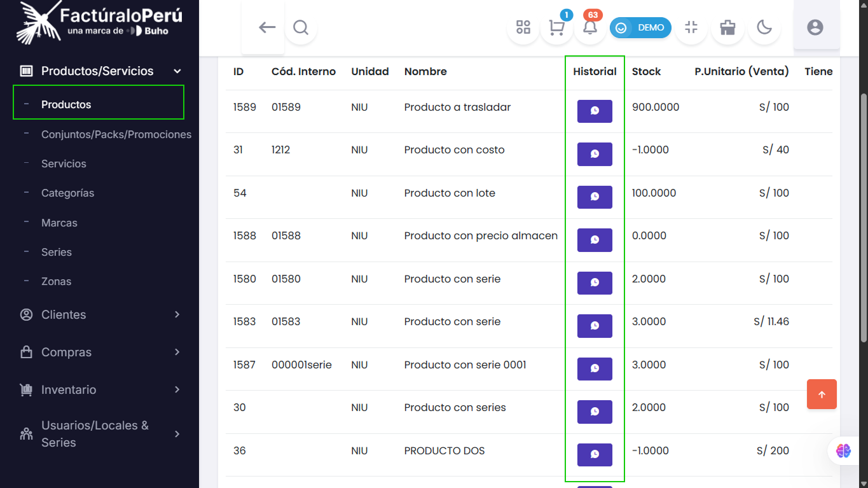Open Conjuntos/Packs/Promociones submenu item
Screen dimensions: 868x488
click(x=116, y=134)
